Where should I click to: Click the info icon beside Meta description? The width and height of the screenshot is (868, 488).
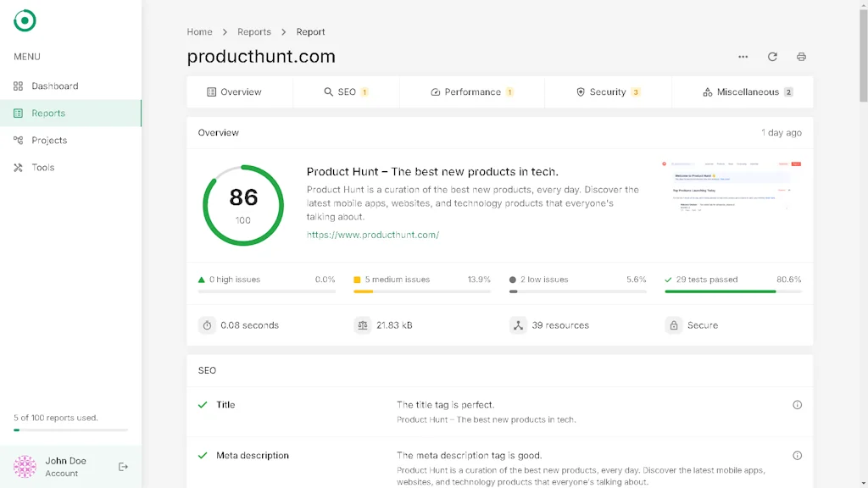[x=798, y=455]
